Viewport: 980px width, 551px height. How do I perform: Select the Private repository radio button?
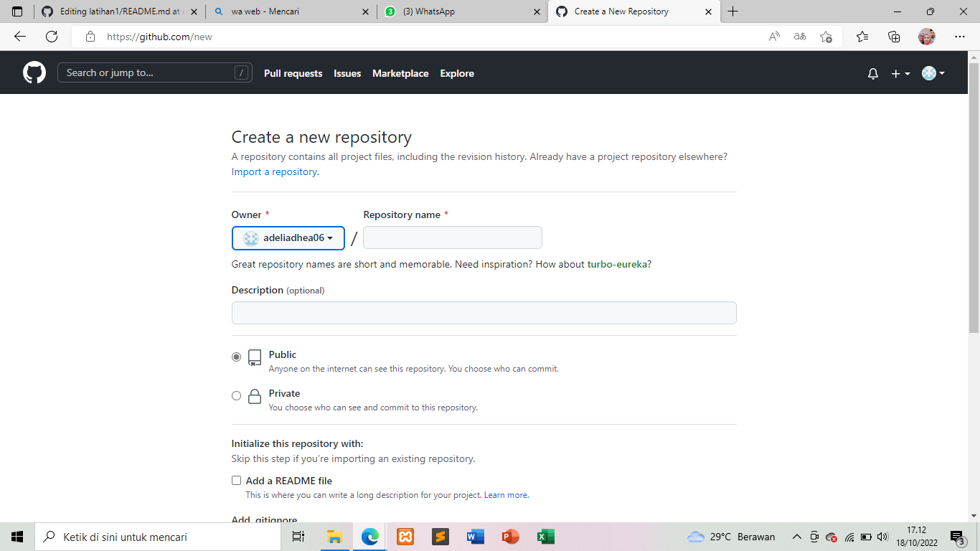pos(236,395)
